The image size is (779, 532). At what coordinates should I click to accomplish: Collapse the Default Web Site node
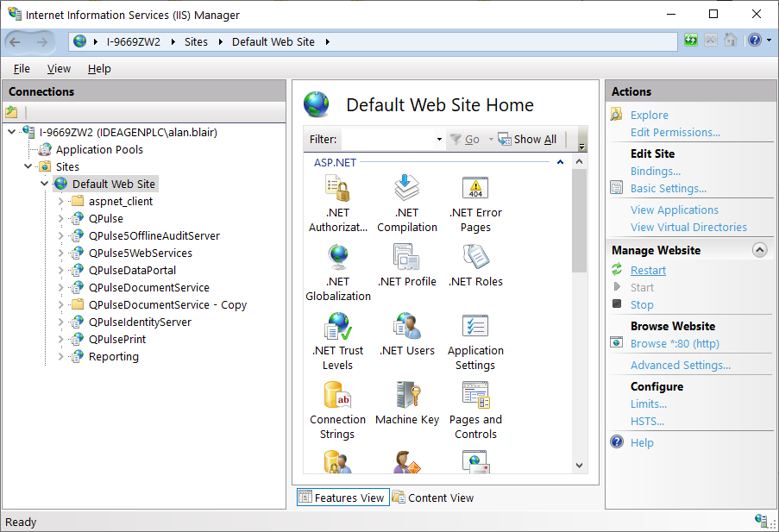coord(44,184)
